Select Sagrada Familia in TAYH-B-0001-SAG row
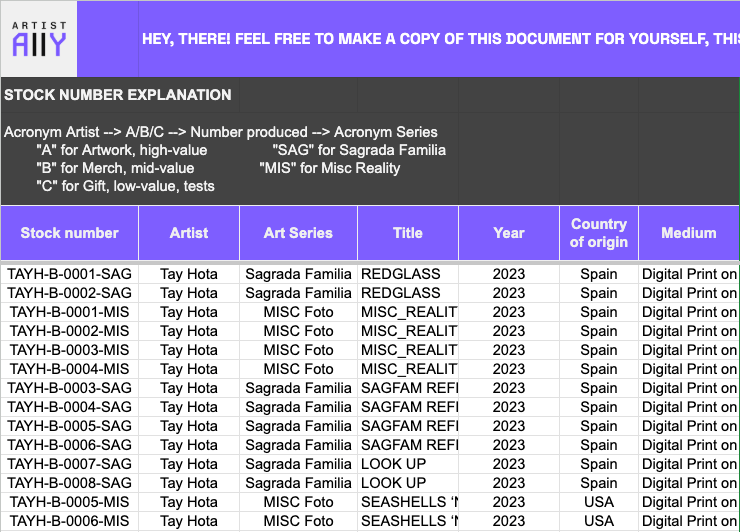 [x=298, y=274]
